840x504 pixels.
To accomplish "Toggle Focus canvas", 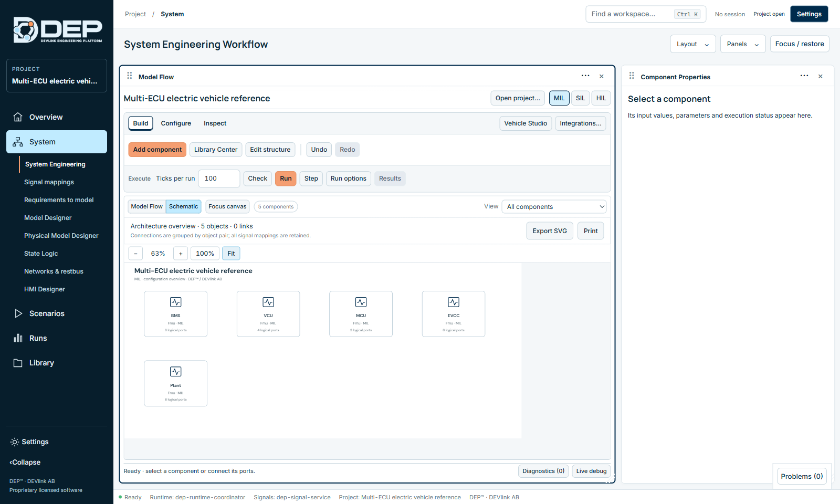I will pos(227,207).
